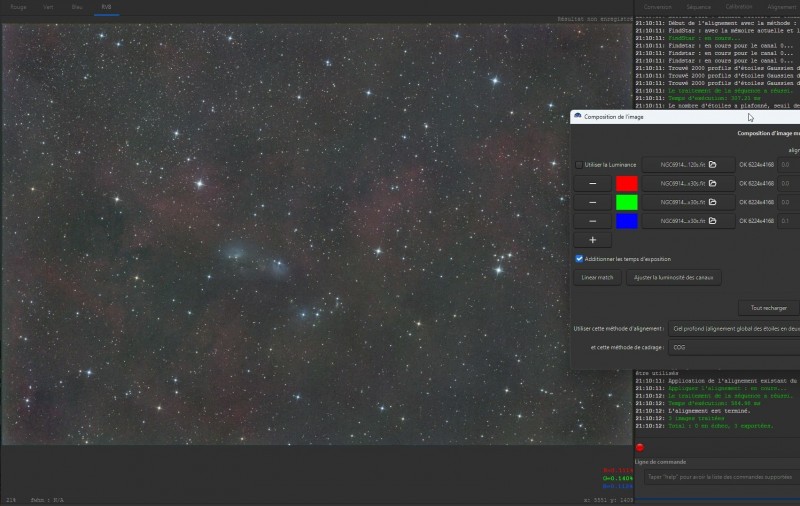This screenshot has height=506, width=800.
Task: Switch to the Rouge channel tab
Action: coord(18,7)
